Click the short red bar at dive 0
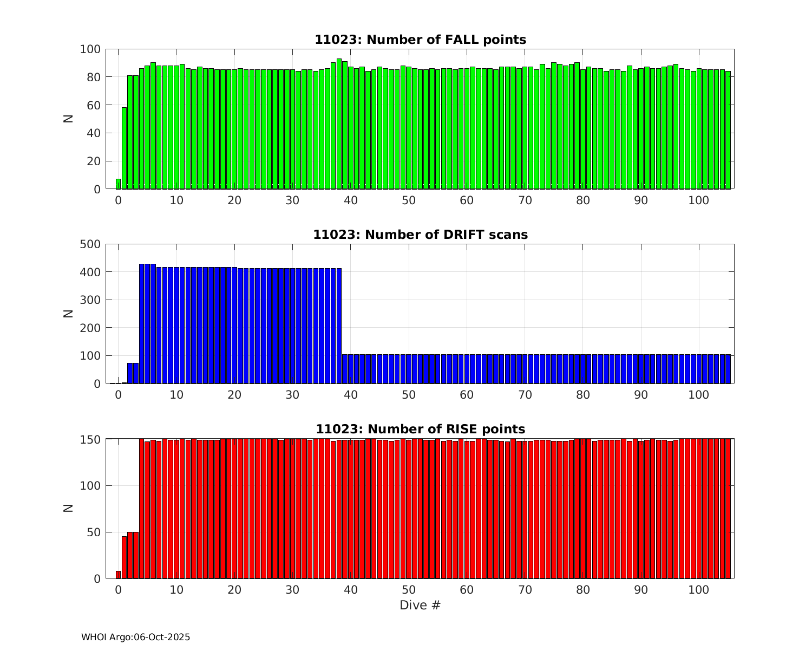The height and width of the screenshot is (650, 812). (x=118, y=575)
